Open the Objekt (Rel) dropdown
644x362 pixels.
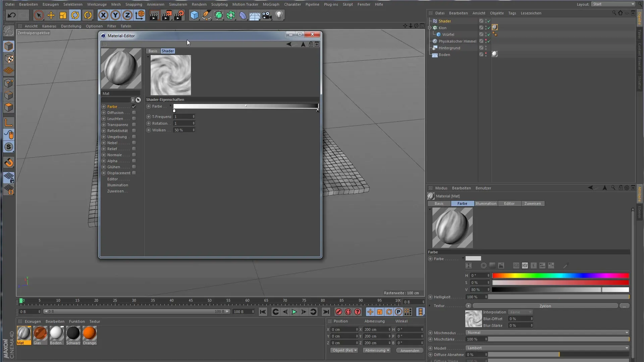344,350
